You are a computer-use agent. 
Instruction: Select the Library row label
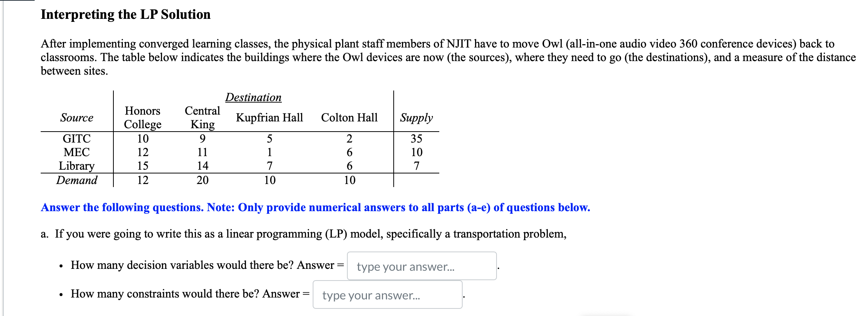78,166
